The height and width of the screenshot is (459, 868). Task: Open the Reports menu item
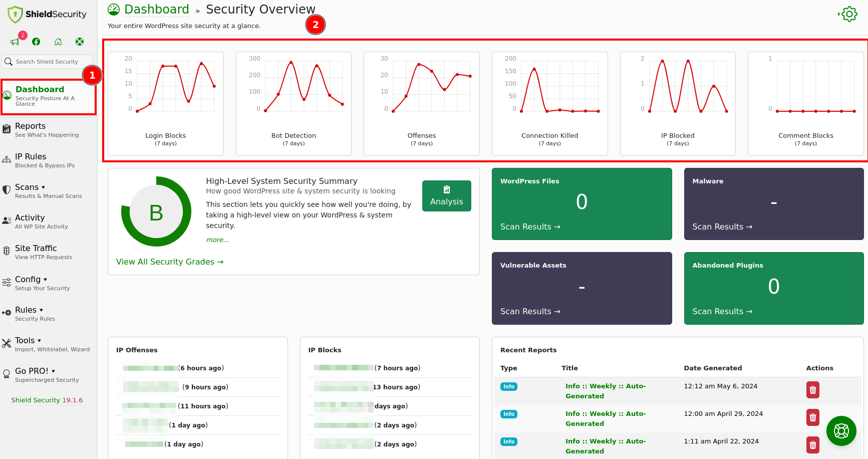(x=30, y=126)
